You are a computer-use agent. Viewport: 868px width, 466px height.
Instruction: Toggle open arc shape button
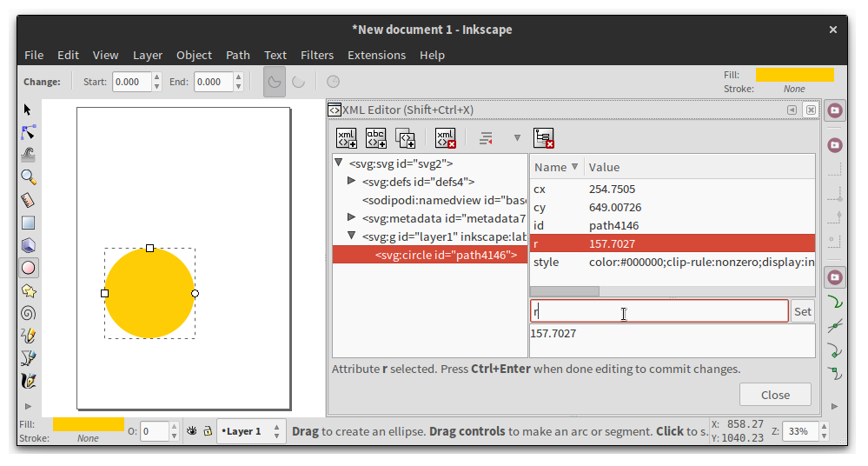click(298, 82)
